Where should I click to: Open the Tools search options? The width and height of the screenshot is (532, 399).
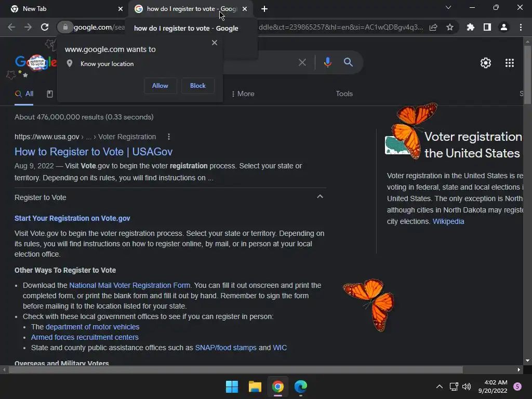[344, 94]
